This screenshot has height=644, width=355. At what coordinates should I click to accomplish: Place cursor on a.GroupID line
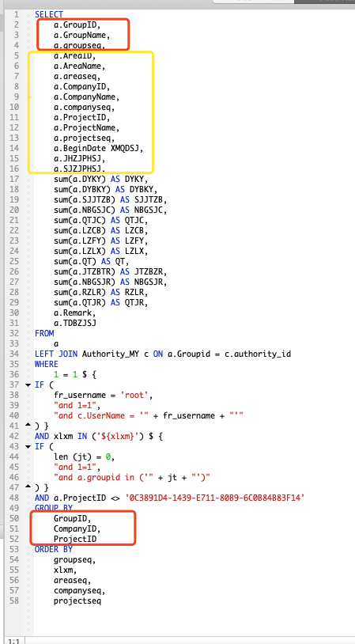78,25
